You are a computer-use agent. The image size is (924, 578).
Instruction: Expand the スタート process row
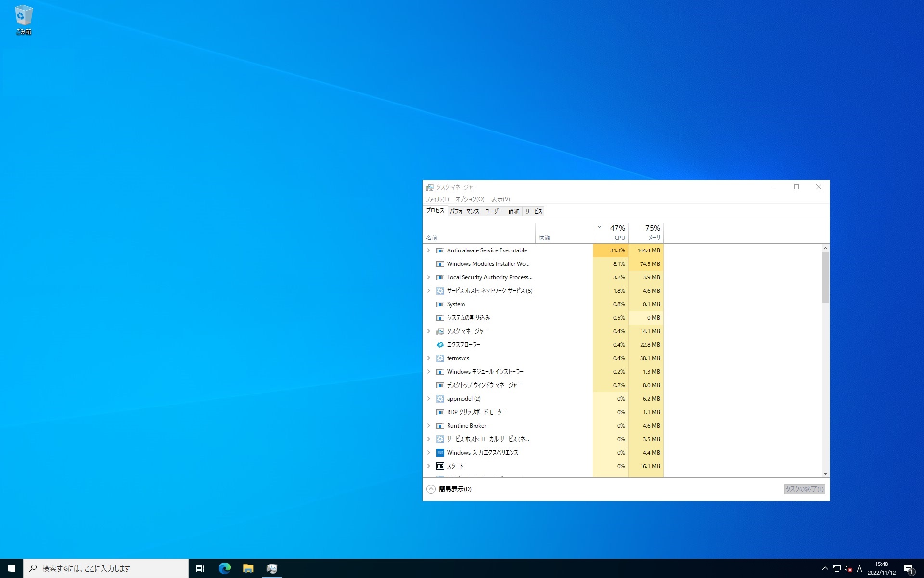point(428,466)
